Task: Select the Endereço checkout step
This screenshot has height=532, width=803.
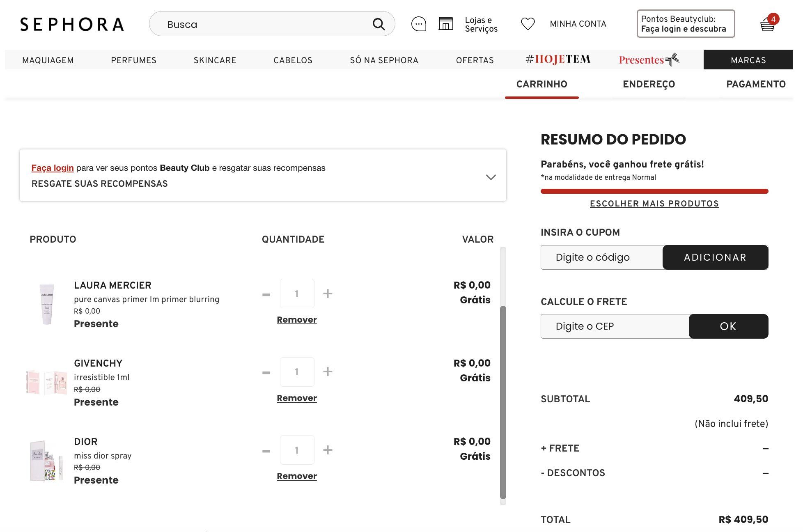Action: (x=649, y=84)
